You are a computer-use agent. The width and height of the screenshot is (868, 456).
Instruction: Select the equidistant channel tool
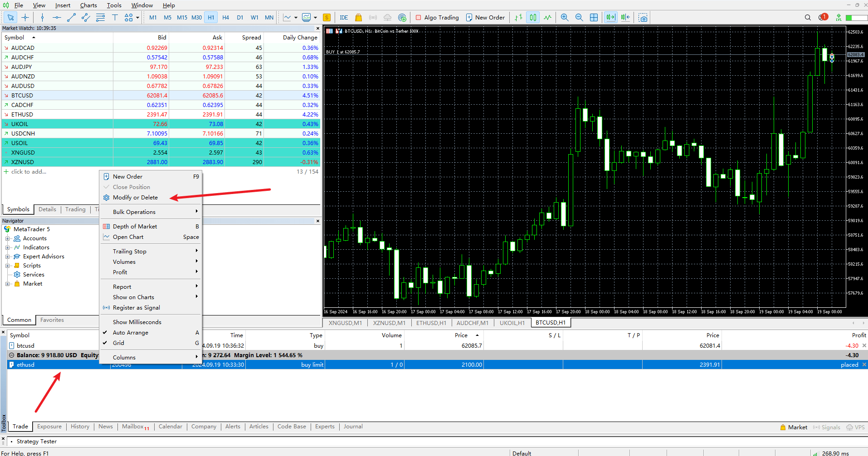click(86, 18)
